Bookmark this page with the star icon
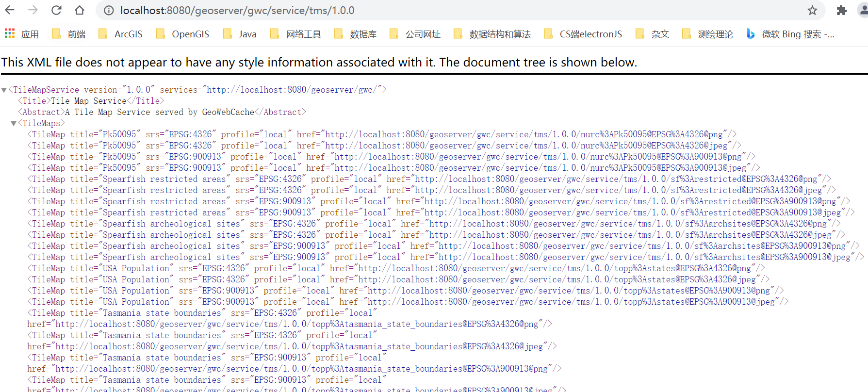 point(812,10)
